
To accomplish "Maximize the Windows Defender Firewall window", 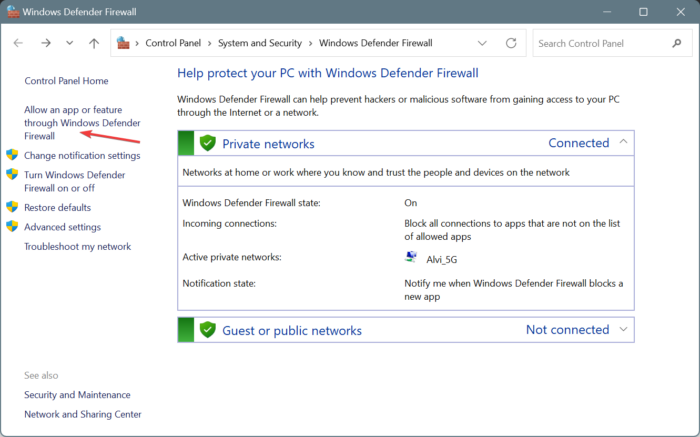I will coord(643,12).
